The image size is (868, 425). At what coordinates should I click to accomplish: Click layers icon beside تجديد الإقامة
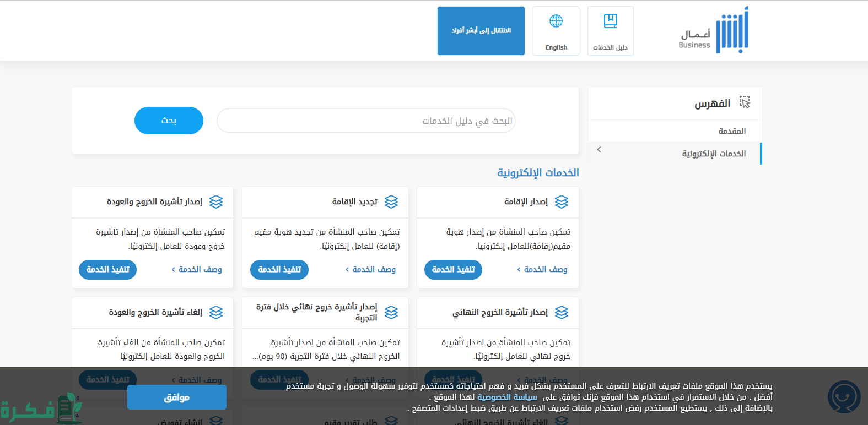coord(391,202)
